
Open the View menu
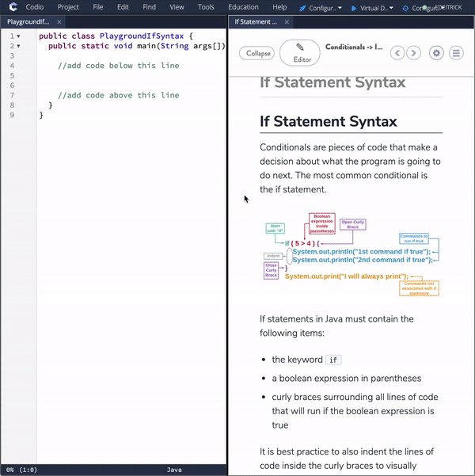(177, 7)
